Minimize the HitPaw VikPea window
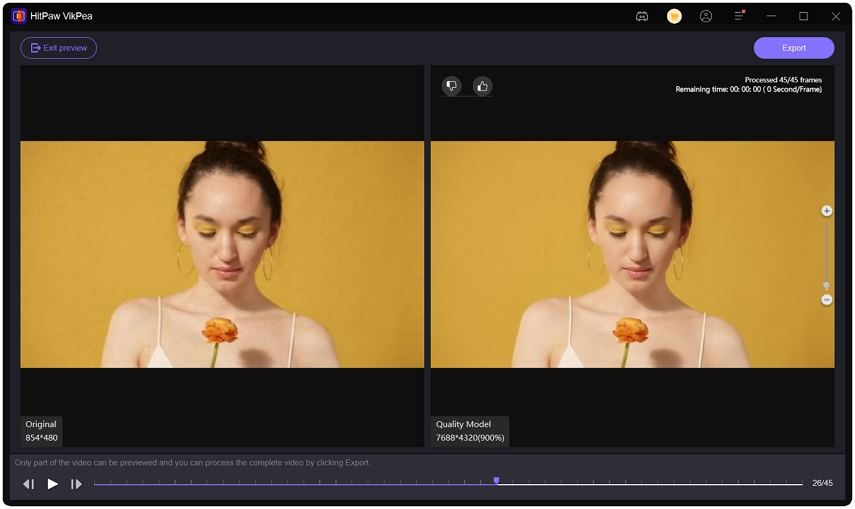Screen dimensions: 855x509 point(771,16)
